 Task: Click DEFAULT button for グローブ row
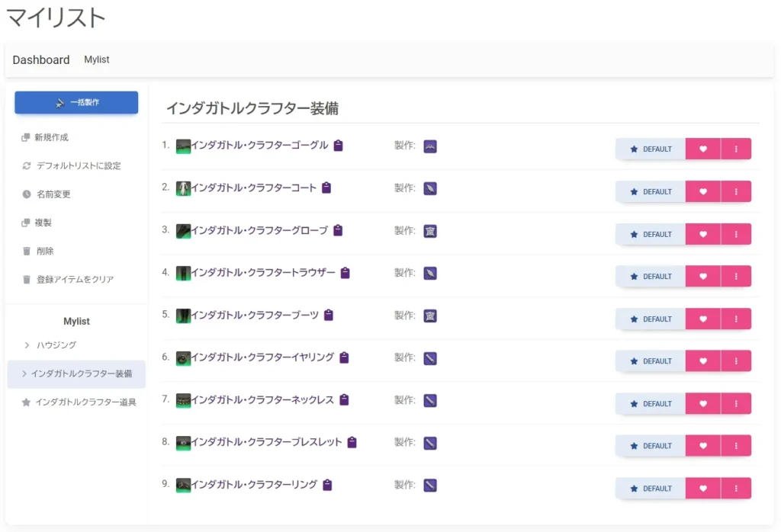pos(651,234)
